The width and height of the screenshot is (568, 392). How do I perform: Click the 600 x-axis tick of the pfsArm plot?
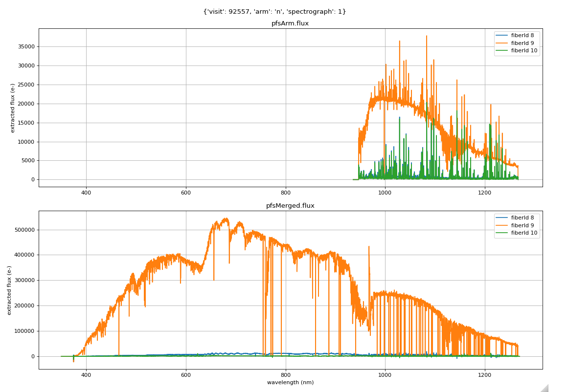coord(186,193)
